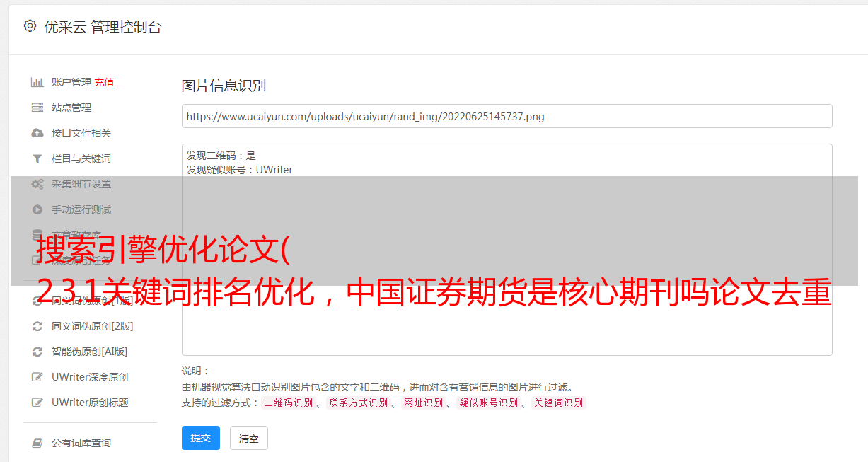The height and width of the screenshot is (462, 868).
Task: Click the blue 提交 button
Action: pyautogui.click(x=201, y=438)
